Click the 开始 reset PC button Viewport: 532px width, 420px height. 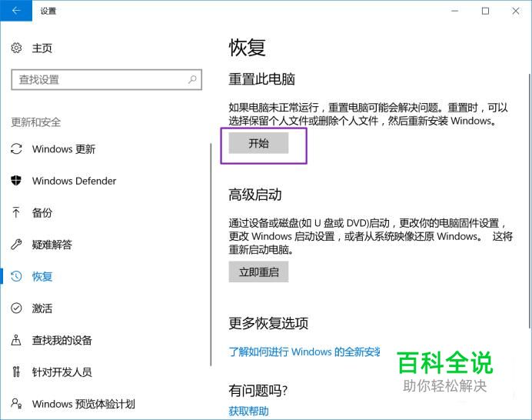click(x=258, y=143)
